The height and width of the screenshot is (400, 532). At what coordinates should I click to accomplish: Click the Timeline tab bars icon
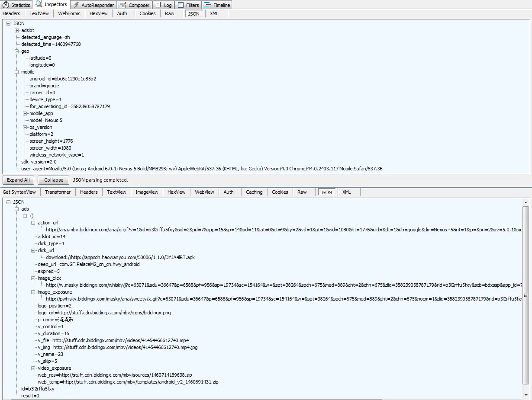pos(208,5)
